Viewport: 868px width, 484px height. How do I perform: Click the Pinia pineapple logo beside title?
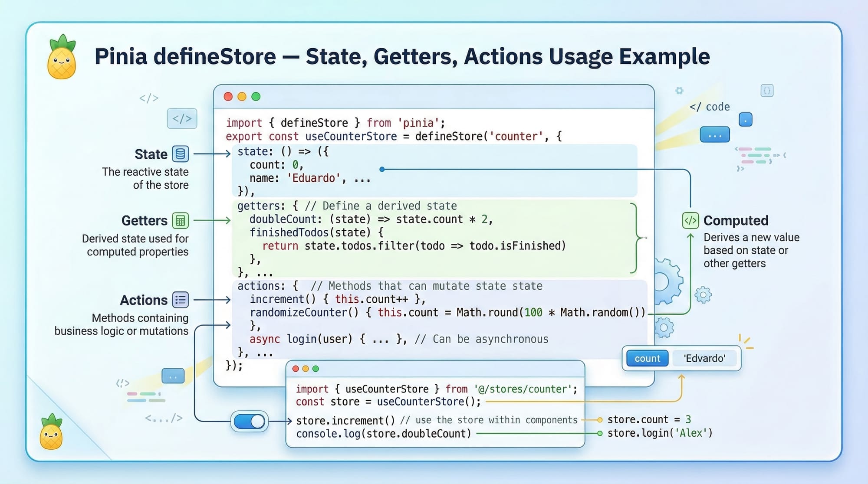tap(62, 57)
